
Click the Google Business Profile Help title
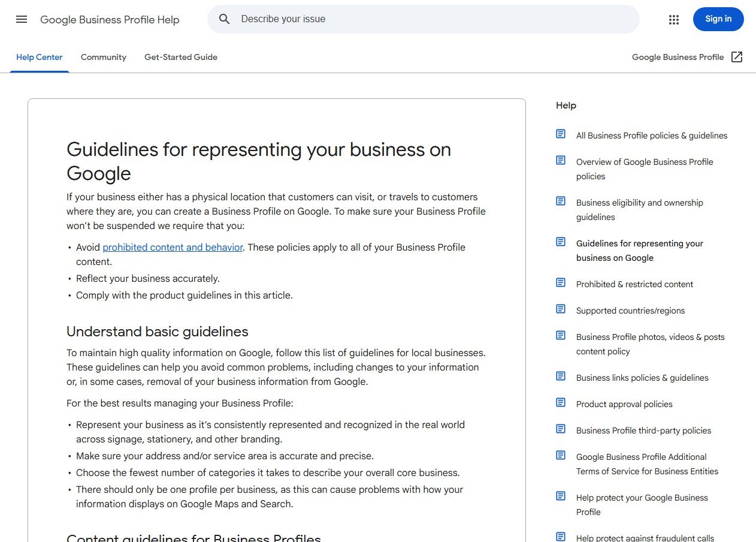pos(110,20)
